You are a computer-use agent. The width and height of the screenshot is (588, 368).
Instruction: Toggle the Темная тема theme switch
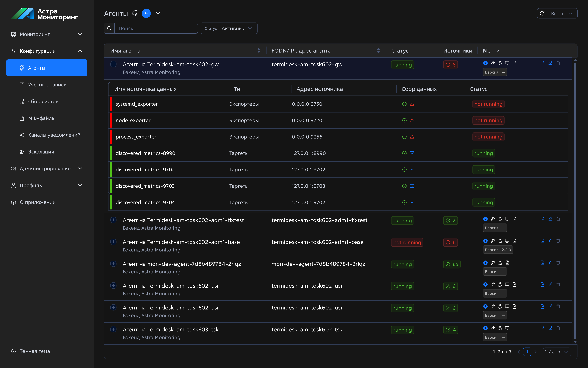pos(30,351)
